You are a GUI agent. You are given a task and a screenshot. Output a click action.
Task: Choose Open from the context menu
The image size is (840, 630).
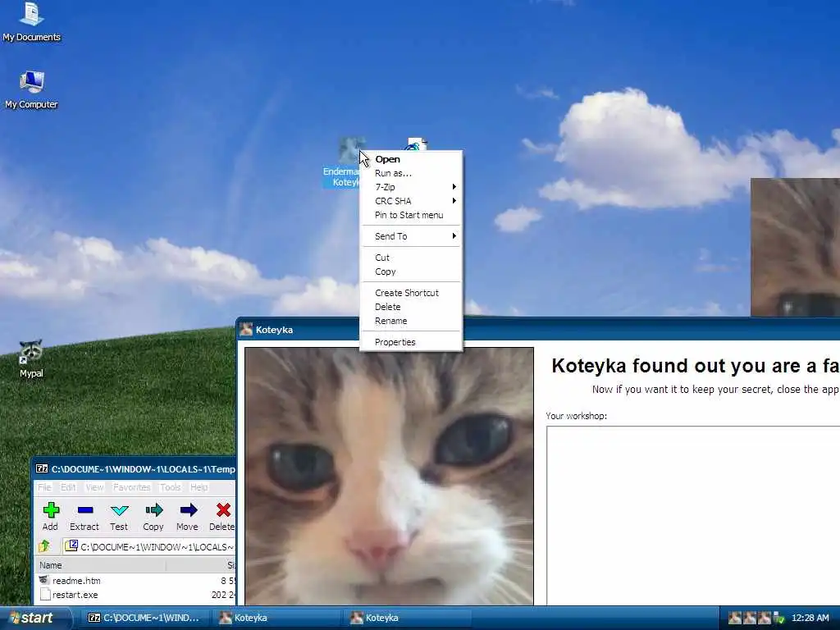(x=411, y=159)
